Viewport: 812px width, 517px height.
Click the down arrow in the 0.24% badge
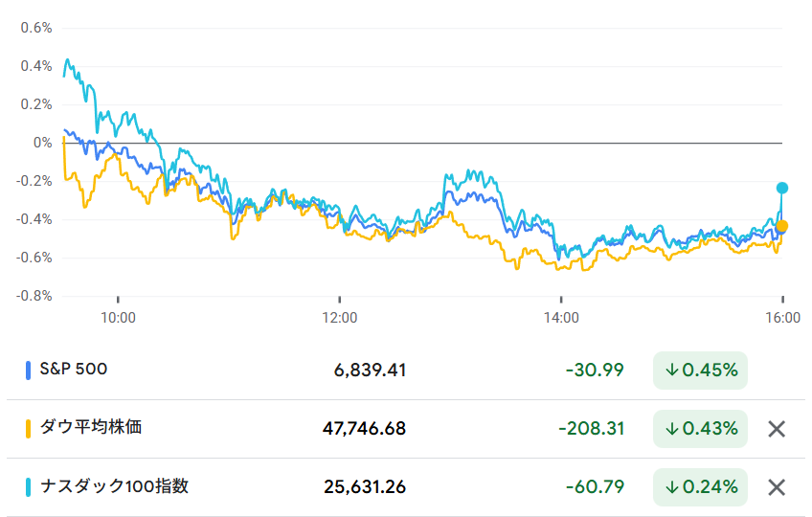tap(672, 487)
